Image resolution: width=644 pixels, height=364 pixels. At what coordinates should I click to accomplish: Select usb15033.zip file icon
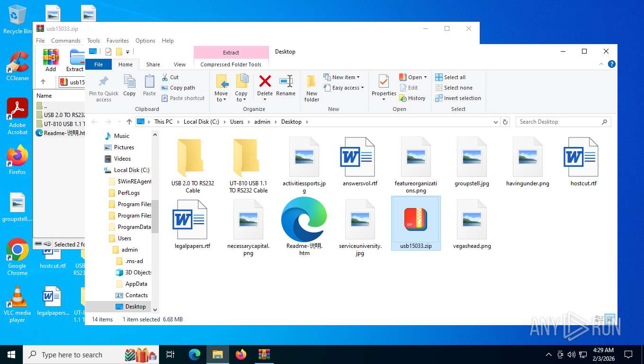[416, 219]
